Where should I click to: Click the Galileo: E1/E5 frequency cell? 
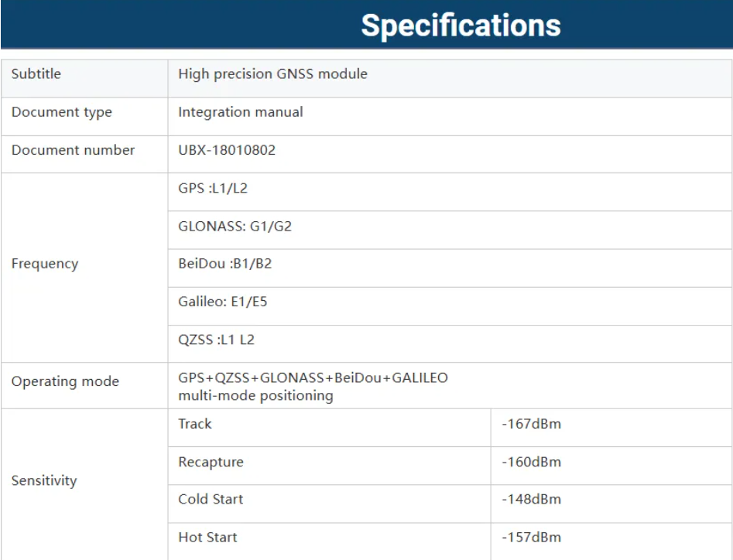click(223, 302)
